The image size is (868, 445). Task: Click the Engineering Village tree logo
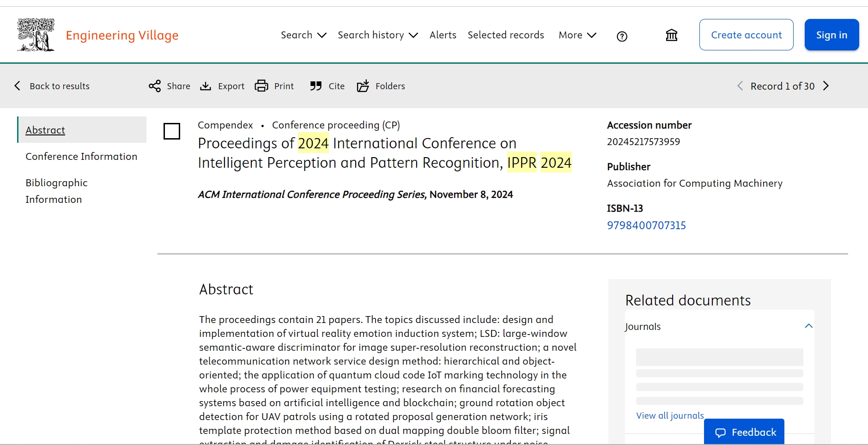point(36,35)
